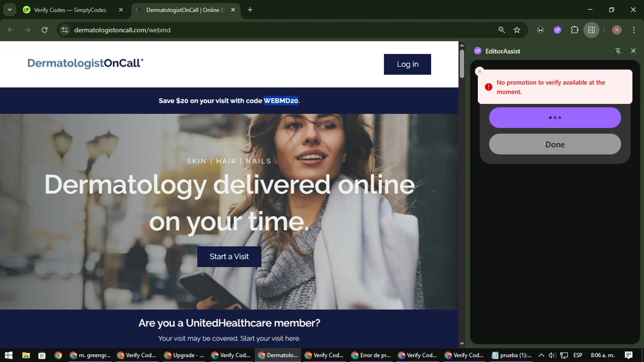
Task: Open Microsoft Store from the taskbar
Action: tap(42, 355)
